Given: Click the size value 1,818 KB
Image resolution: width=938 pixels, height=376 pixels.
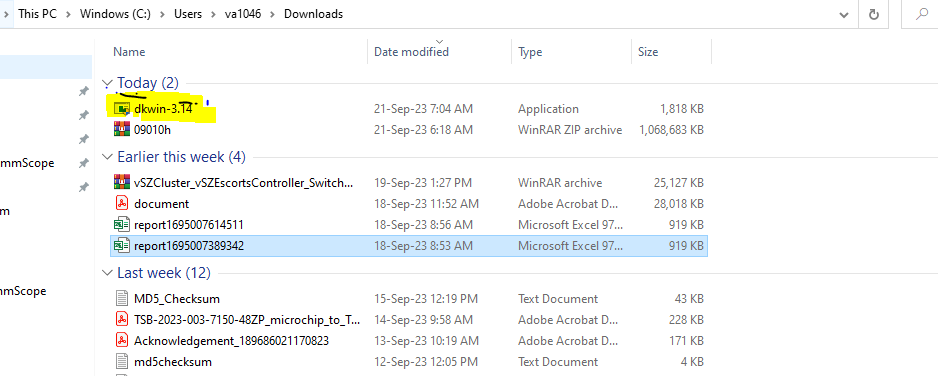Looking at the screenshot, I should click(682, 109).
